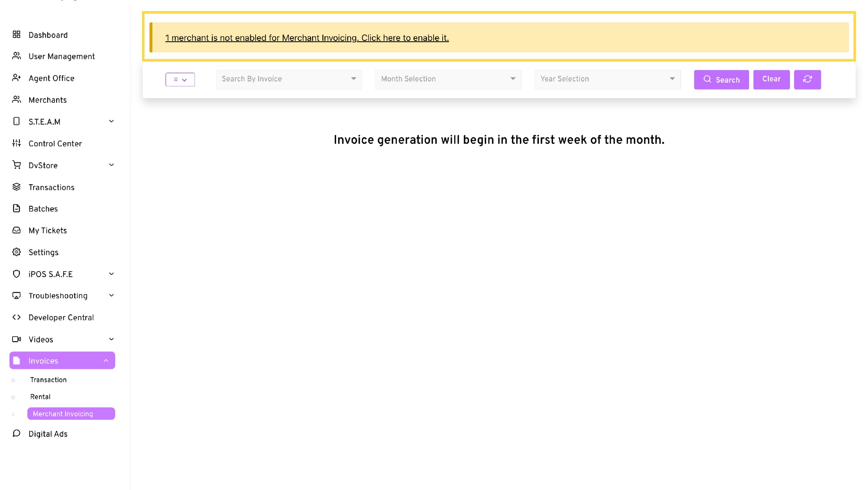
Task: Click the Control Center sliders icon
Action: [x=17, y=143]
